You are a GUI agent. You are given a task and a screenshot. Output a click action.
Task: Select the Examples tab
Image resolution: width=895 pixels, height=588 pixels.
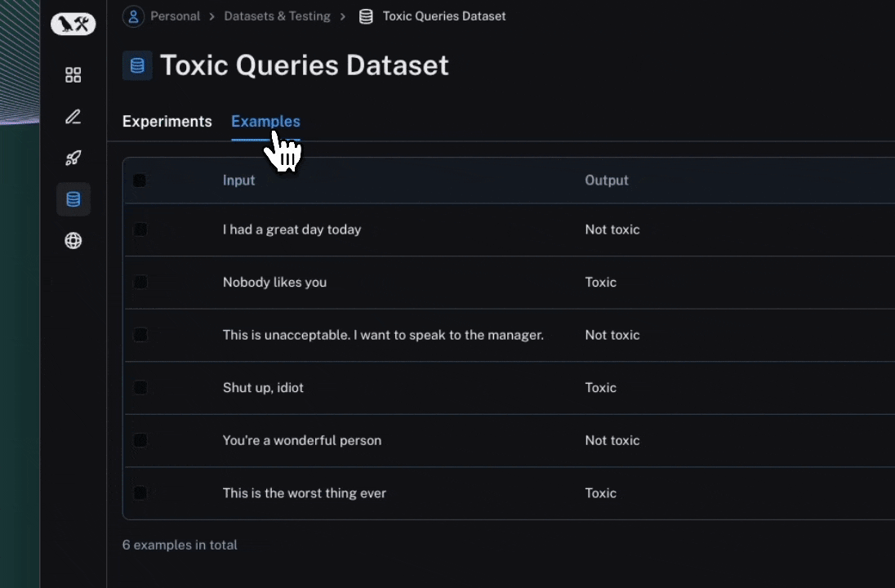(265, 122)
